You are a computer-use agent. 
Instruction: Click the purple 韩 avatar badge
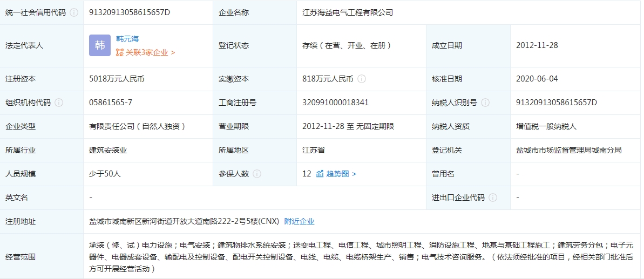point(100,46)
